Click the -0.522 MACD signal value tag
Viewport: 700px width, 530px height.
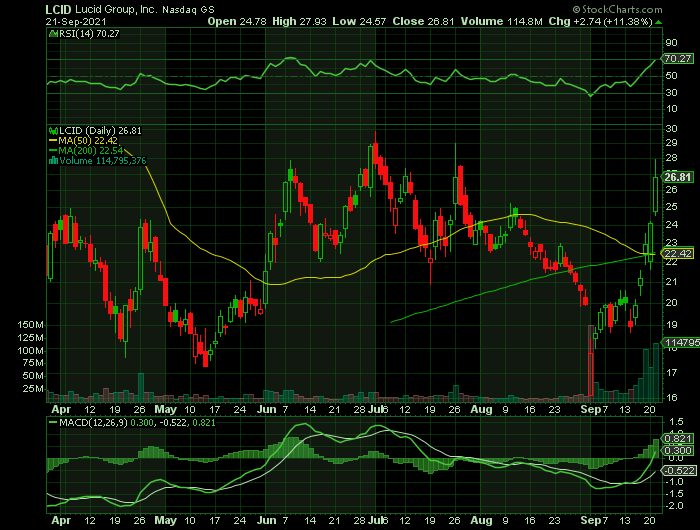678,470
